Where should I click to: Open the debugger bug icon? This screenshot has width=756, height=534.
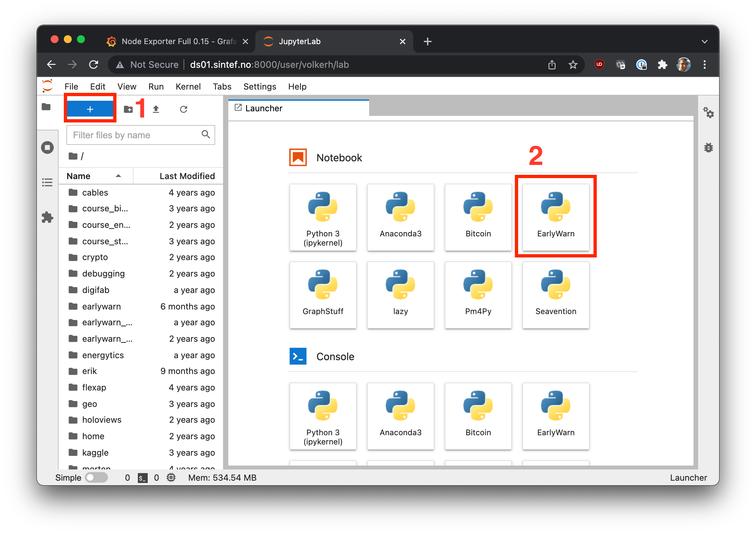[x=708, y=147]
